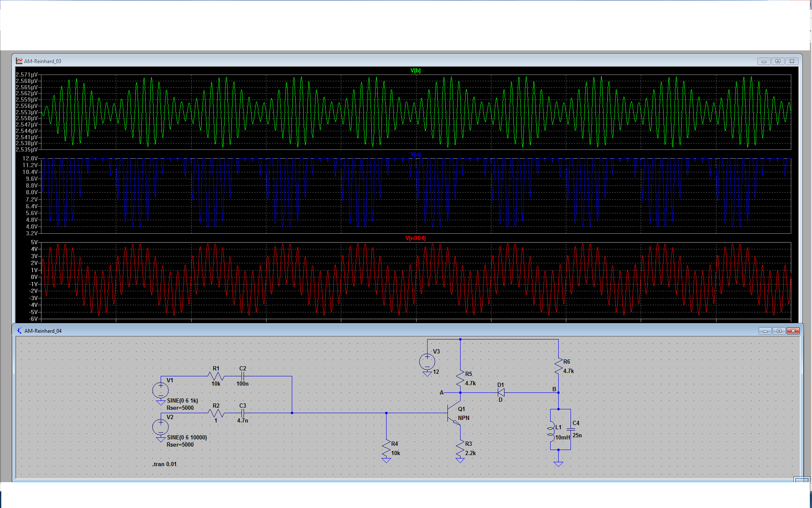Minimize the AM-Reinhard_03 plot window

[x=764, y=61]
